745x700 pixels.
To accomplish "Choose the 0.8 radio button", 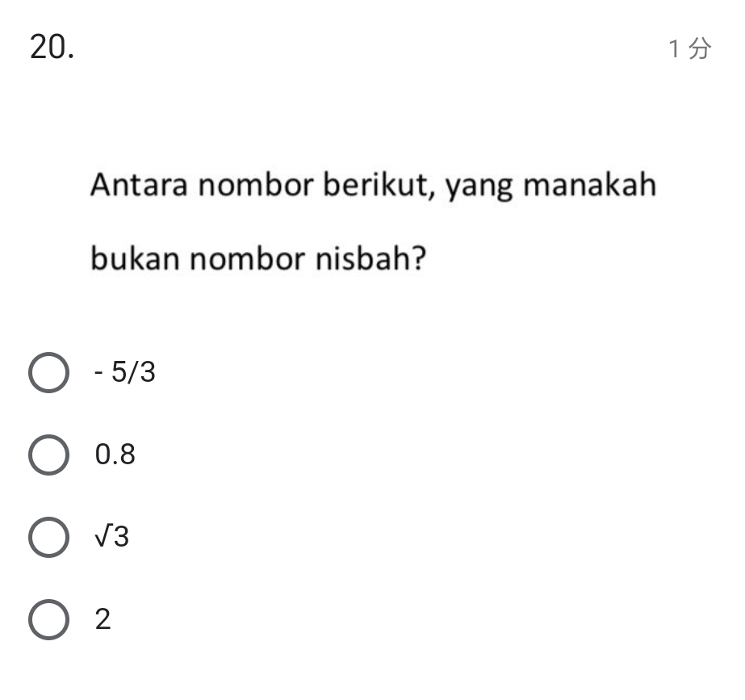I will coord(48,455).
